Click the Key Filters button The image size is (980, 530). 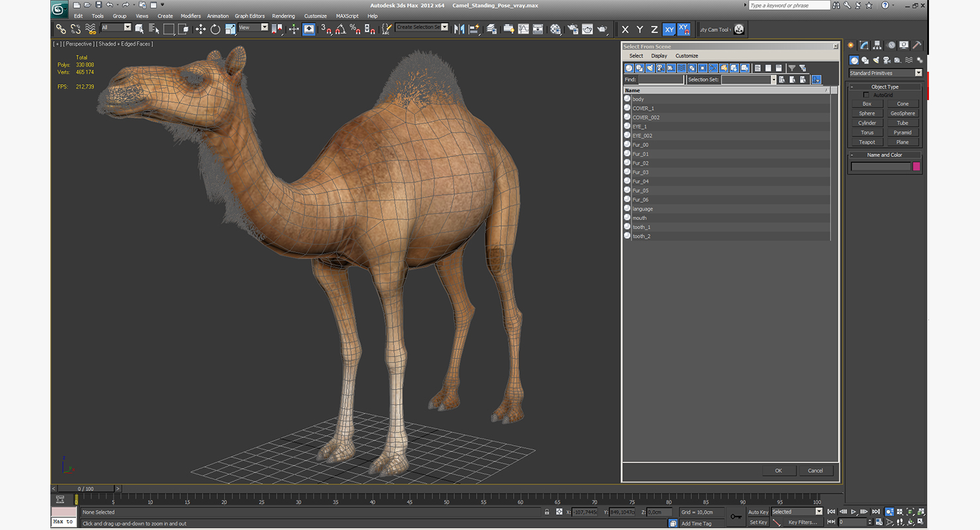point(802,522)
